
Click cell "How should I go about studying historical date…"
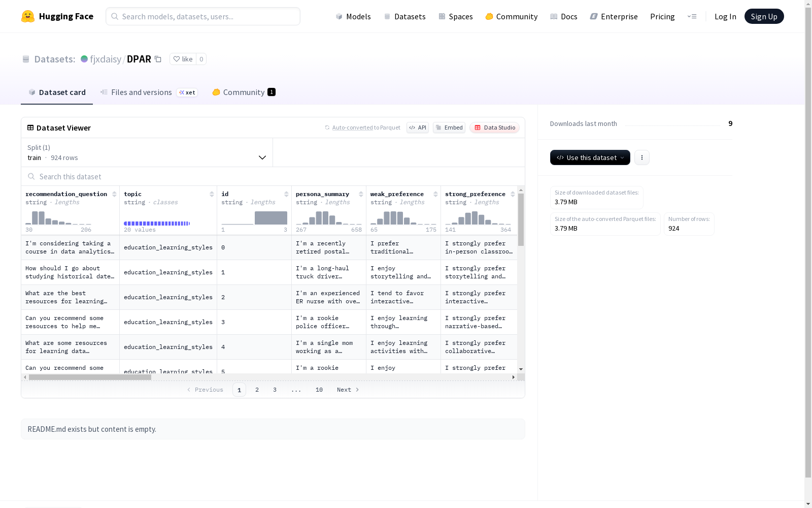(x=70, y=272)
